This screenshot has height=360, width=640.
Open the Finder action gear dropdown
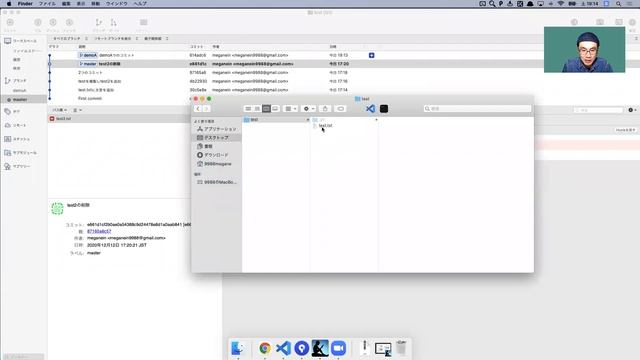point(309,109)
